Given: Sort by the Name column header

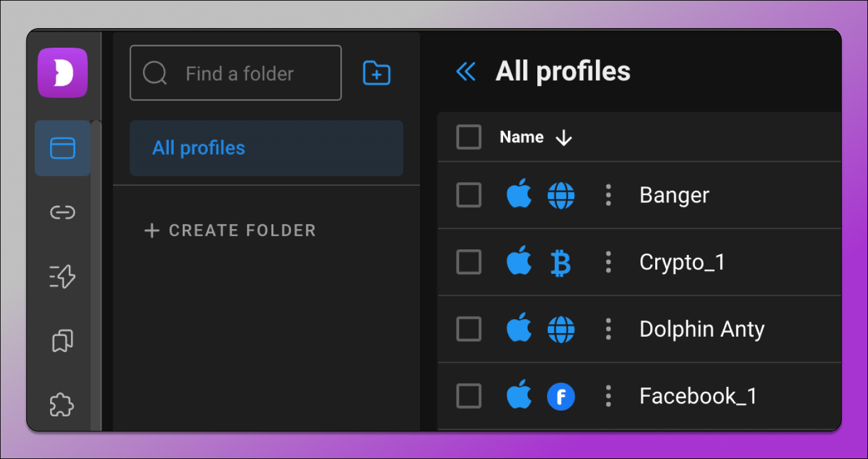Looking at the screenshot, I should pos(521,137).
